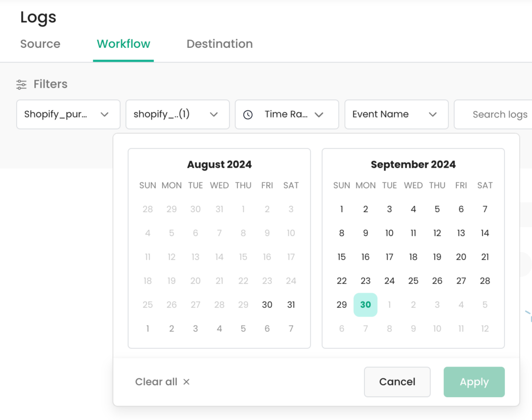
Task: Choose September 9 in the calendar
Action: tap(365, 233)
